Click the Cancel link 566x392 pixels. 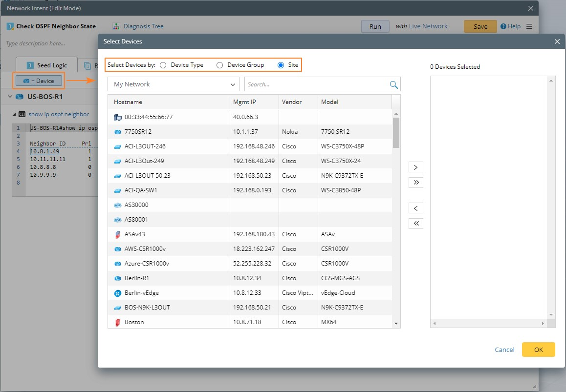pyautogui.click(x=504, y=350)
